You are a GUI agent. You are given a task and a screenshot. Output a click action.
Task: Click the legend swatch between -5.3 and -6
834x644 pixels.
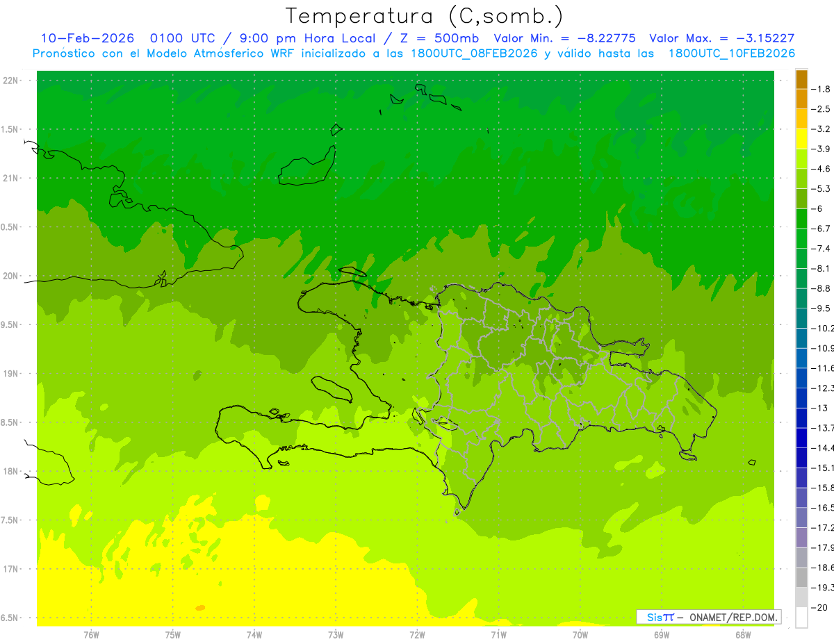click(x=801, y=199)
